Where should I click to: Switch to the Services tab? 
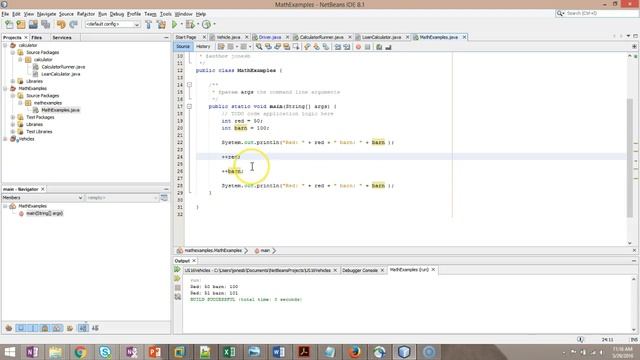[x=62, y=38]
